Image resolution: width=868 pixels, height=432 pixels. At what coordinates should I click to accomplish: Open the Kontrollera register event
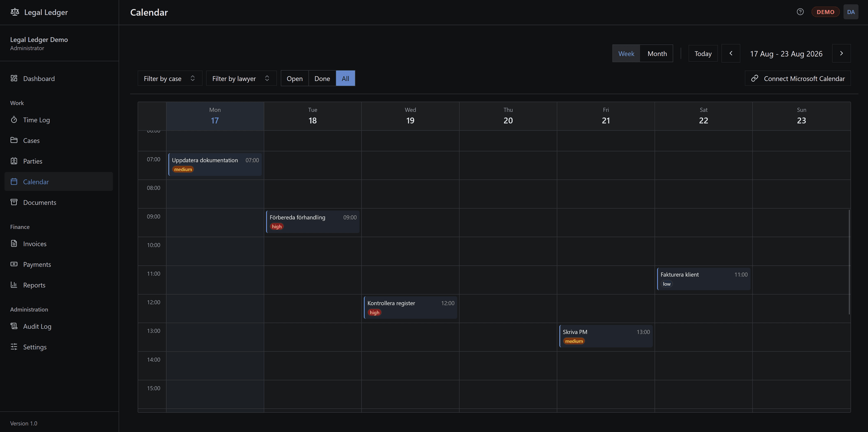pyautogui.click(x=410, y=307)
